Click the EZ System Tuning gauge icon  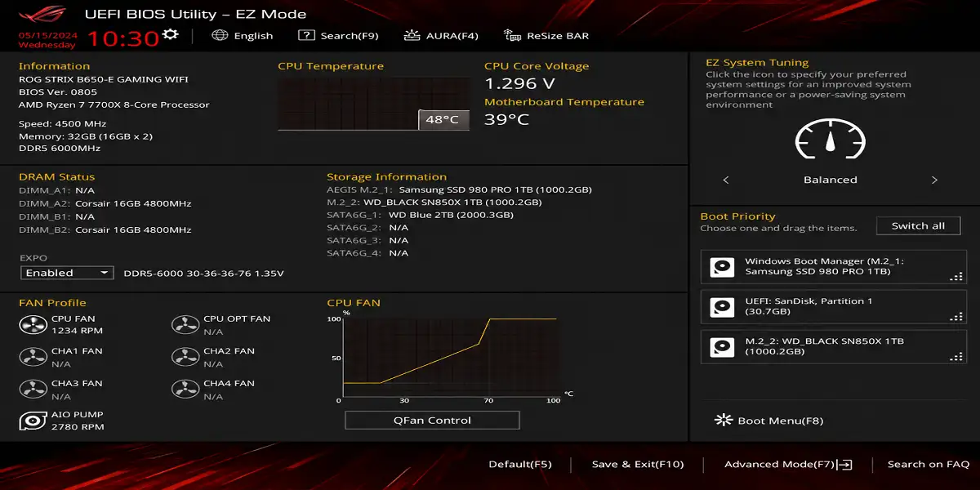[830, 140]
